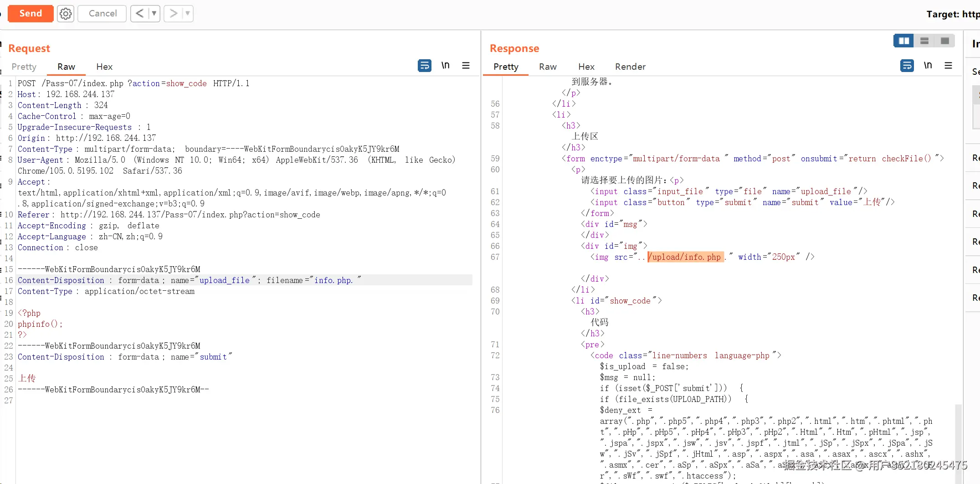This screenshot has width=980, height=484.
Task: Select the Request Raw tab
Action: tap(66, 67)
